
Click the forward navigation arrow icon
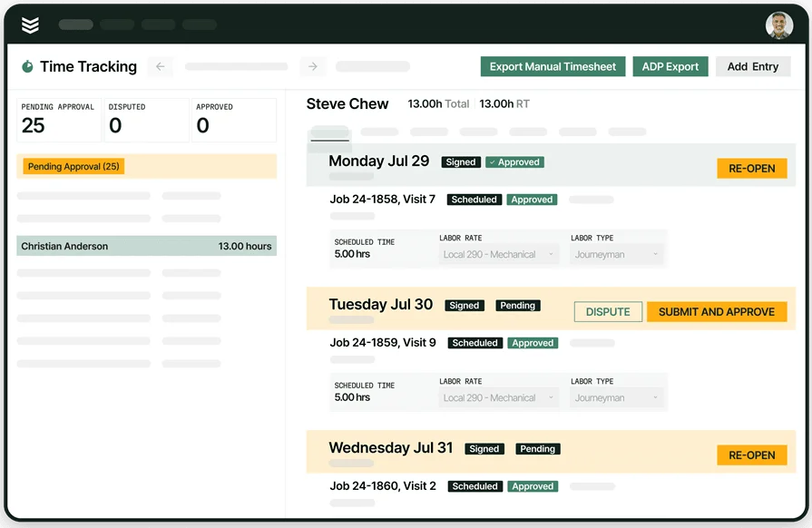point(312,66)
